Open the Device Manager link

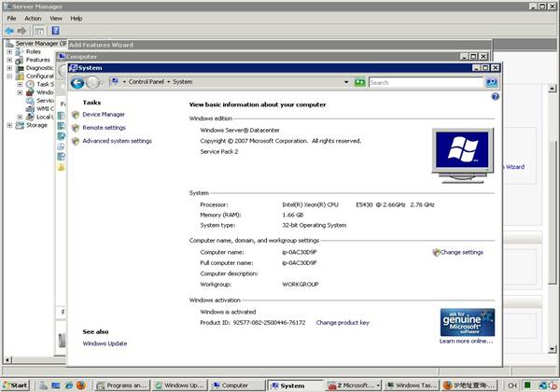(x=103, y=115)
